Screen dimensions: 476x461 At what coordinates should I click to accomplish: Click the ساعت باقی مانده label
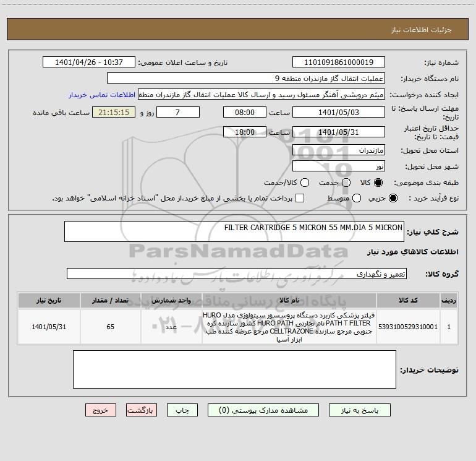pyautogui.click(x=61, y=113)
